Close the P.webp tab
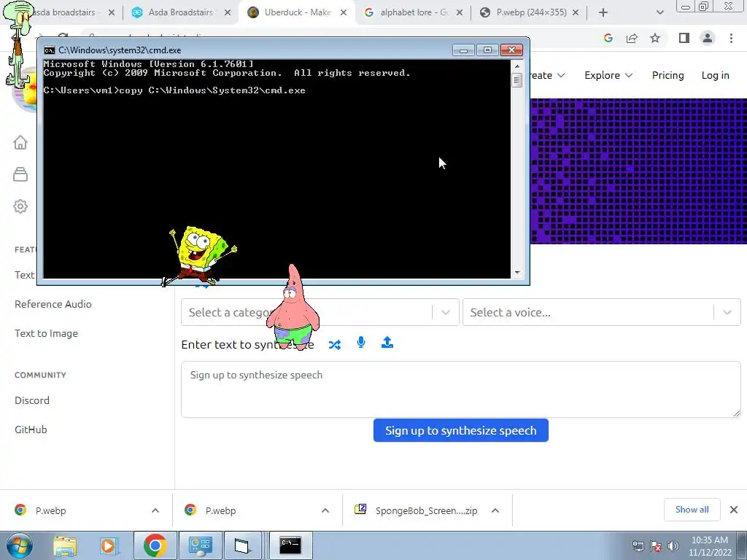Screen dimensions: 747x560 576,12
